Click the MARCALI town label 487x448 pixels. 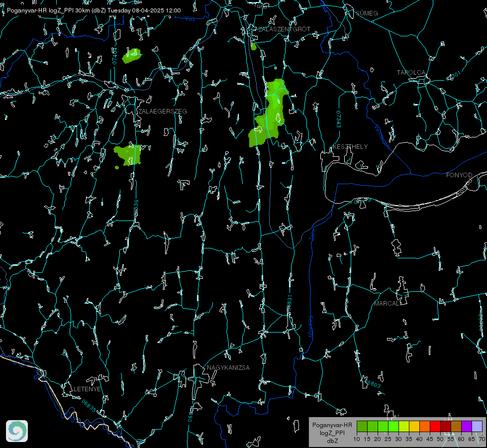click(x=388, y=304)
